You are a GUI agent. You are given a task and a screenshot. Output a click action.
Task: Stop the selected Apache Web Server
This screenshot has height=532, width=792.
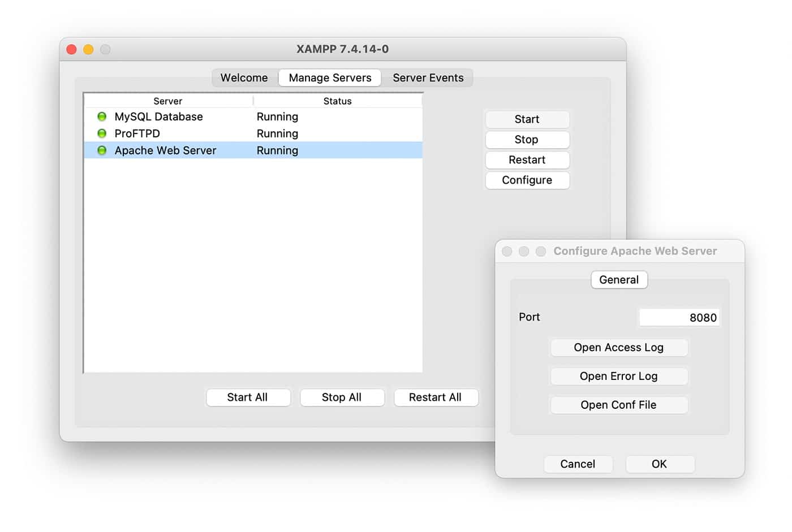pyautogui.click(x=526, y=140)
